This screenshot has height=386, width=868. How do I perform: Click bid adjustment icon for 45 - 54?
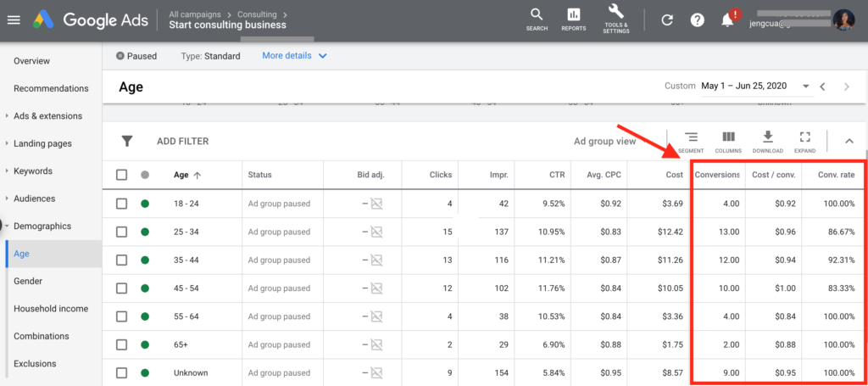(376, 288)
